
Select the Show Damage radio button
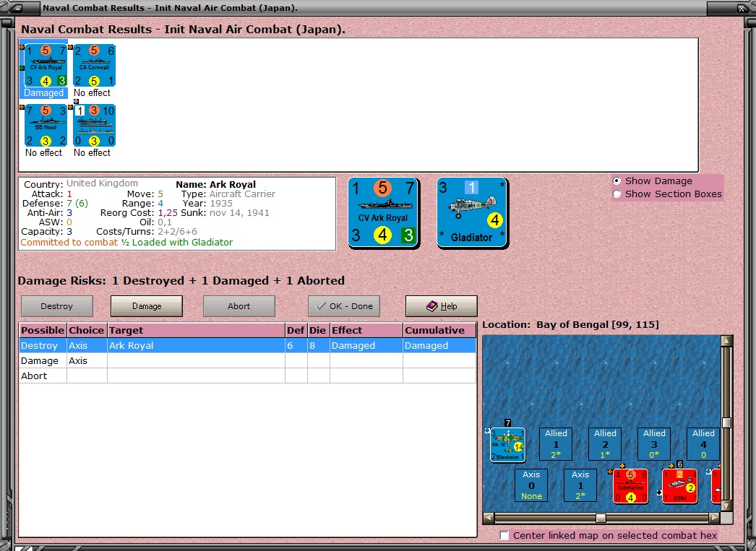[x=617, y=181]
